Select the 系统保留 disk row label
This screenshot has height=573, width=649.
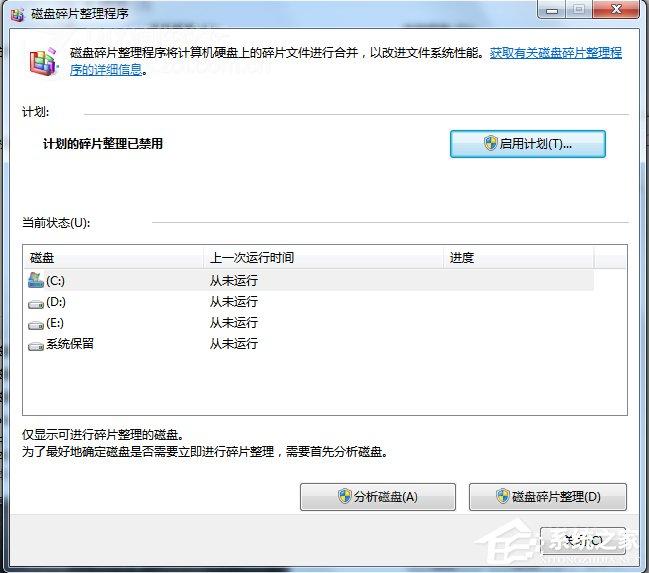[x=70, y=344]
